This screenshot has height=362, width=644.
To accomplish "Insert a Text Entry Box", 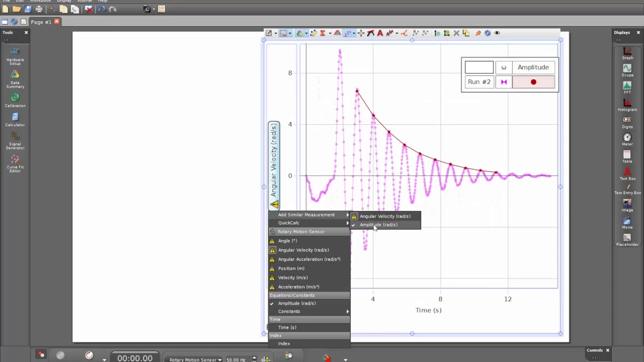I will [x=627, y=189].
